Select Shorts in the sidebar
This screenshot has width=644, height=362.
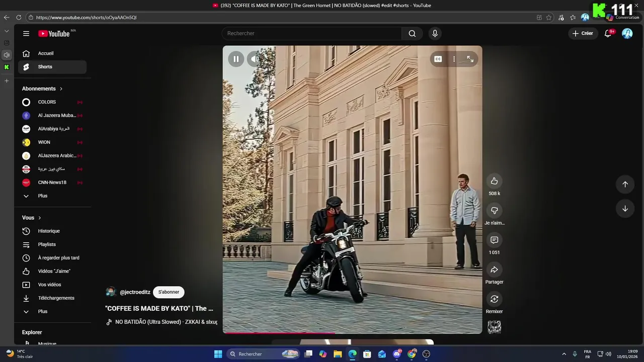52,67
